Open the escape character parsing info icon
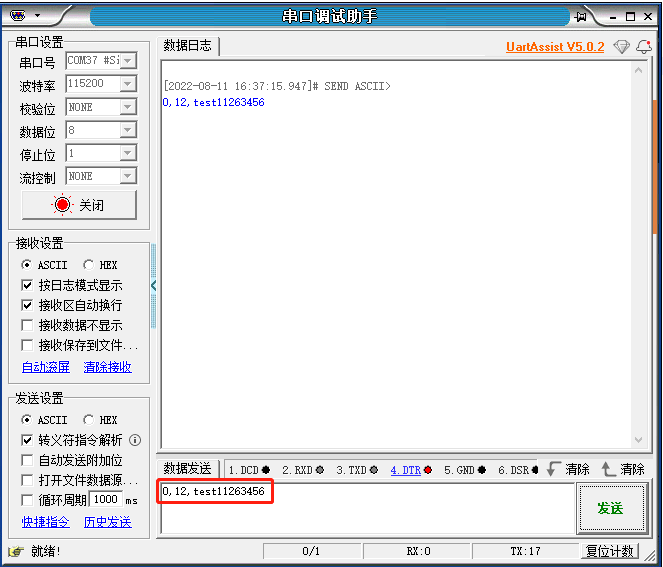This screenshot has height=567, width=663. coord(135,440)
